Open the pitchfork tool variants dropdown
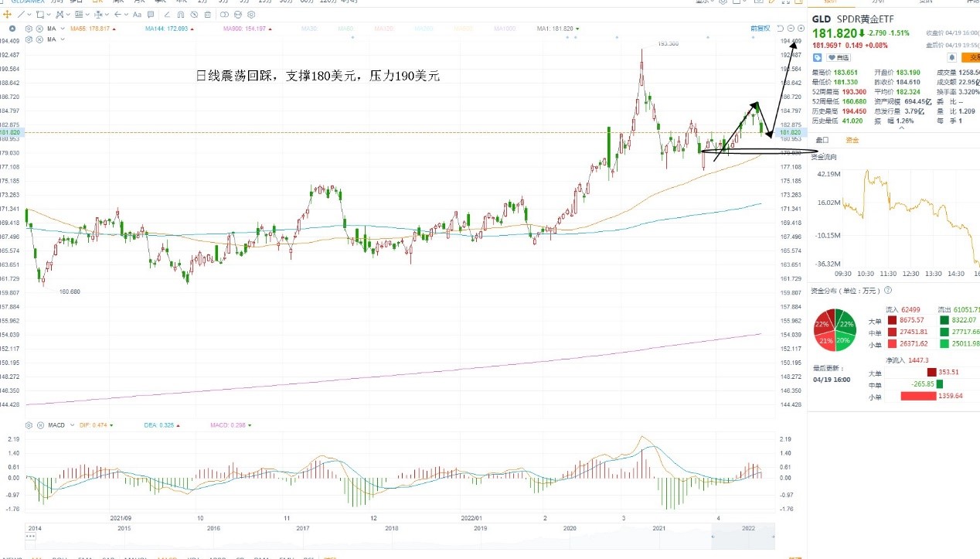 [68, 15]
